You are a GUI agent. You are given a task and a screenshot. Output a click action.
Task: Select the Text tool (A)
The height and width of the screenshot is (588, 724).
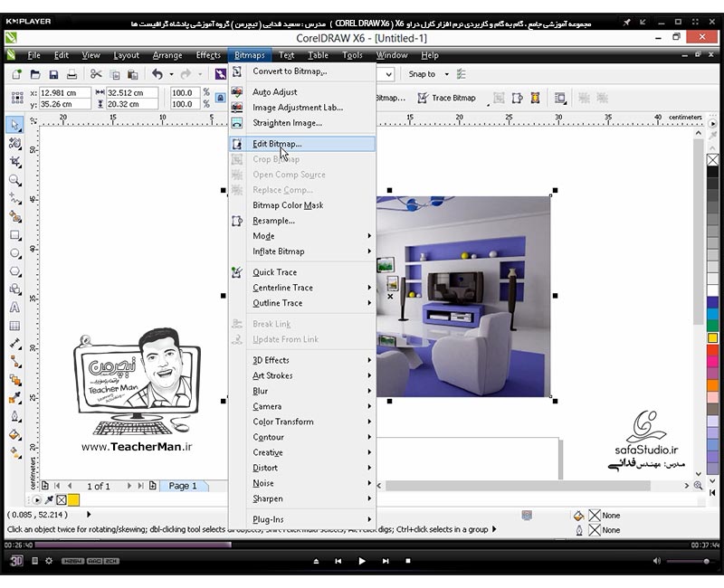pyautogui.click(x=14, y=308)
